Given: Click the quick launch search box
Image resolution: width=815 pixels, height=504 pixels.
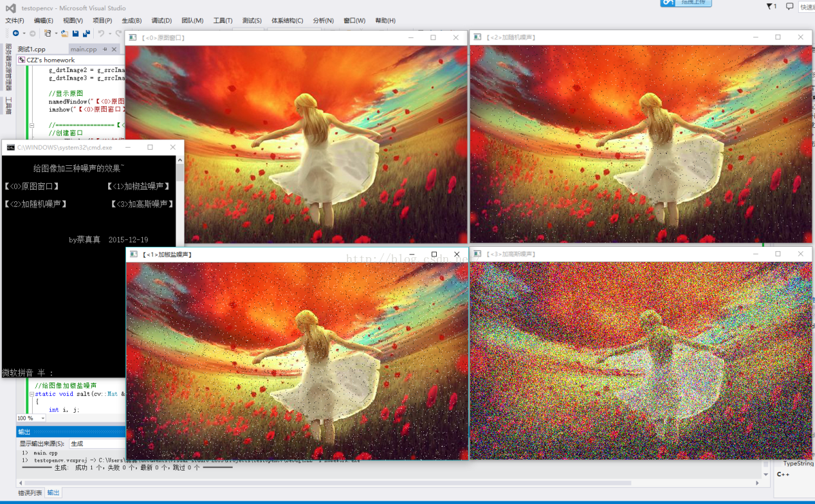Looking at the screenshot, I should [807, 6].
